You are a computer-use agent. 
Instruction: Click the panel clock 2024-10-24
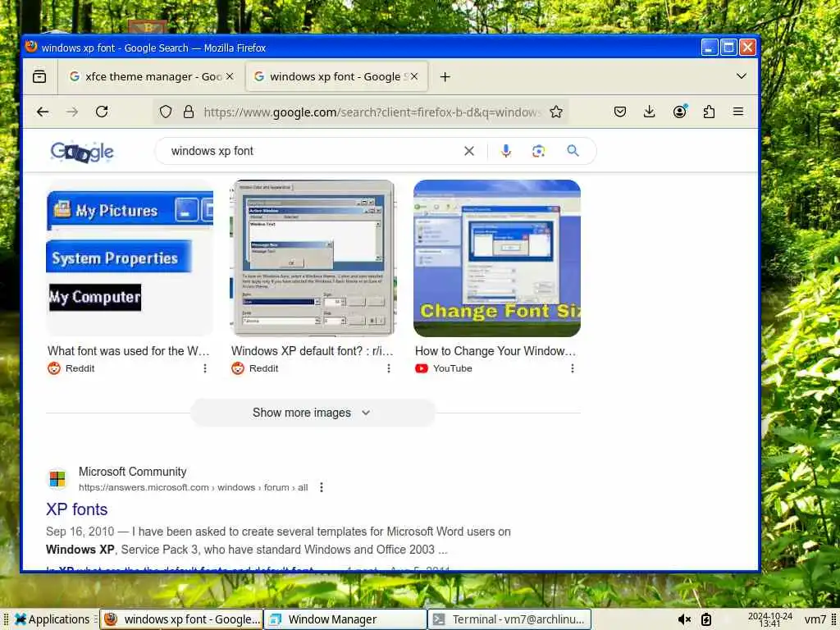(x=769, y=620)
